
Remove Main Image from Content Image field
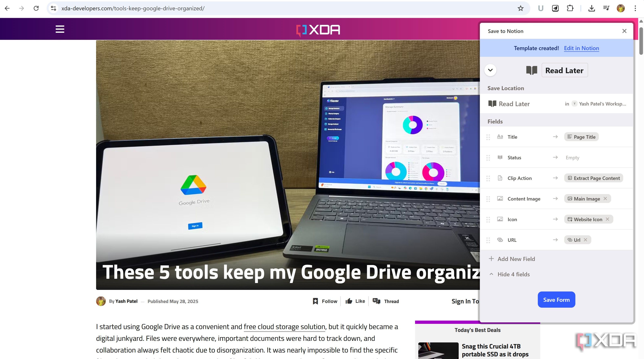(x=605, y=199)
